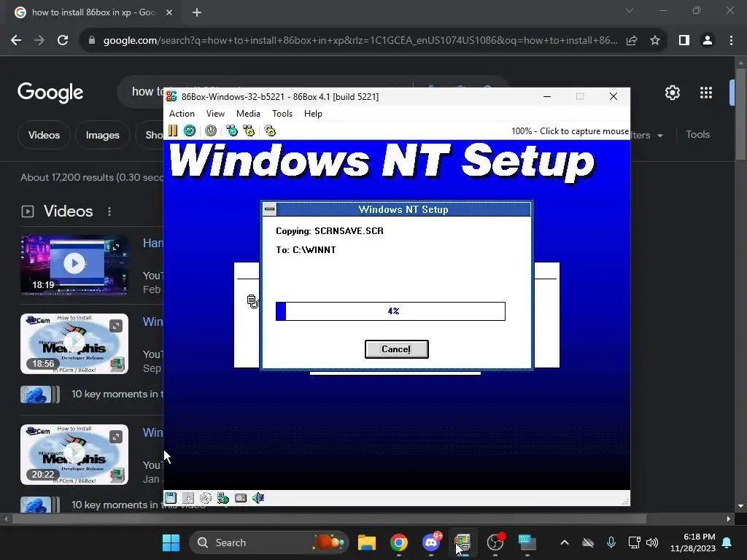747x560 pixels.
Task: Open Discord from the taskbar
Action: 431,542
